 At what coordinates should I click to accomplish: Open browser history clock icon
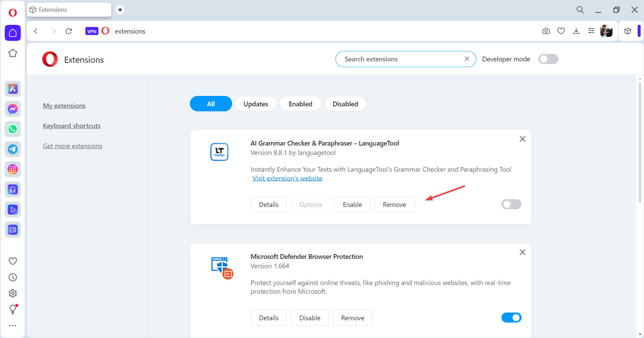coord(13,277)
